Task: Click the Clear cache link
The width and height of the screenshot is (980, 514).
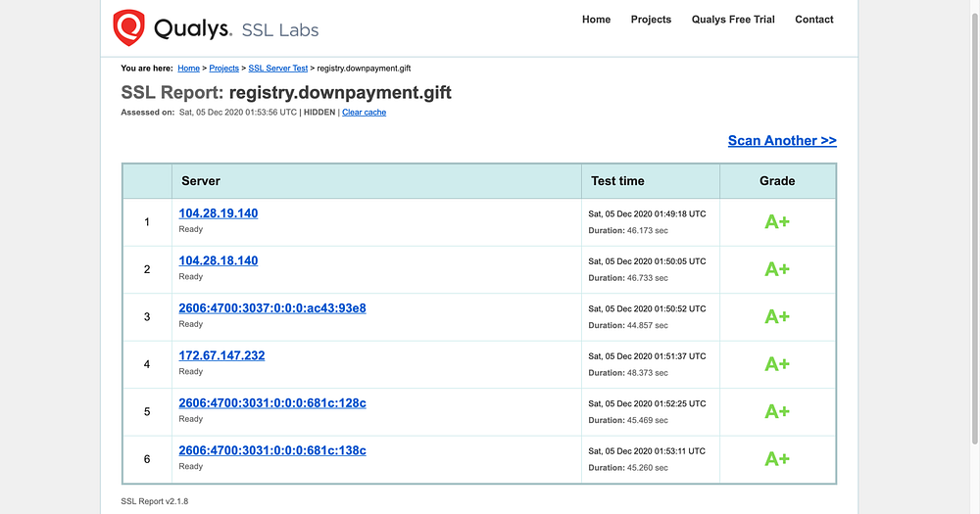Action: click(364, 113)
